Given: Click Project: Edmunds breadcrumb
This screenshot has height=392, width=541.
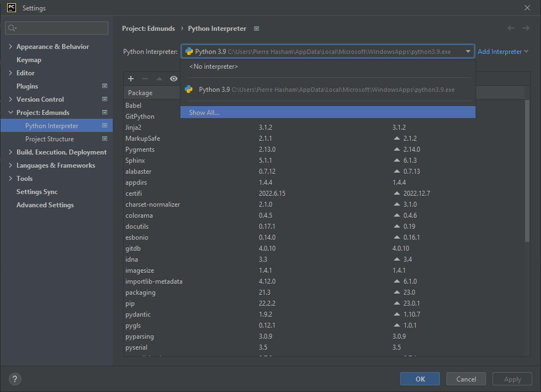Looking at the screenshot, I should (x=148, y=29).
